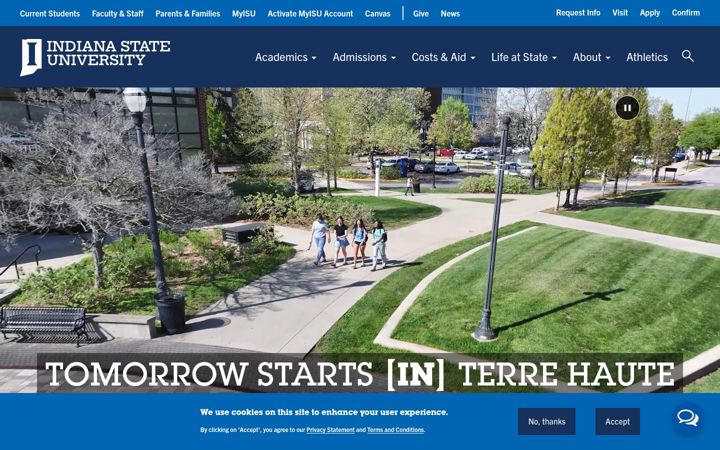The height and width of the screenshot is (450, 720).
Task: Open the Athletics menu item
Action: coord(647,57)
